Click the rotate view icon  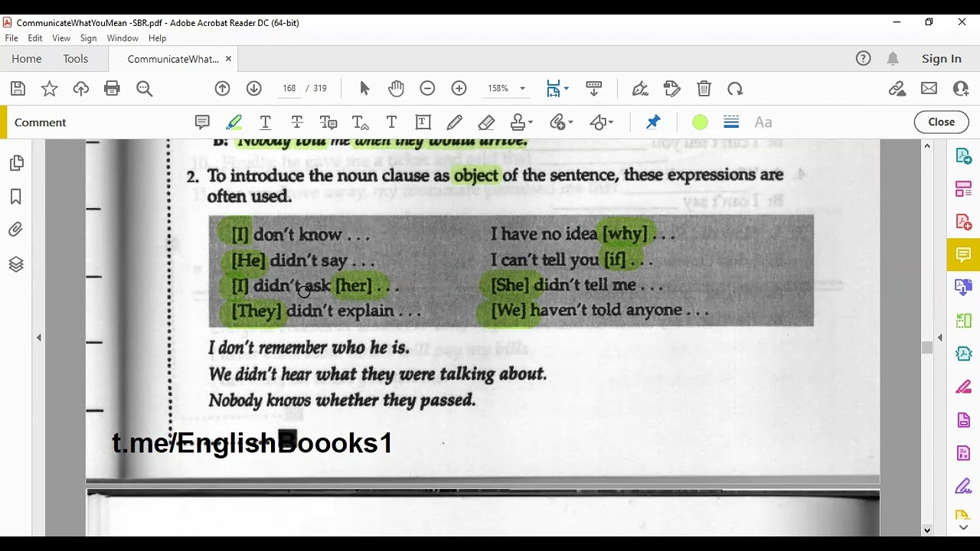(735, 89)
